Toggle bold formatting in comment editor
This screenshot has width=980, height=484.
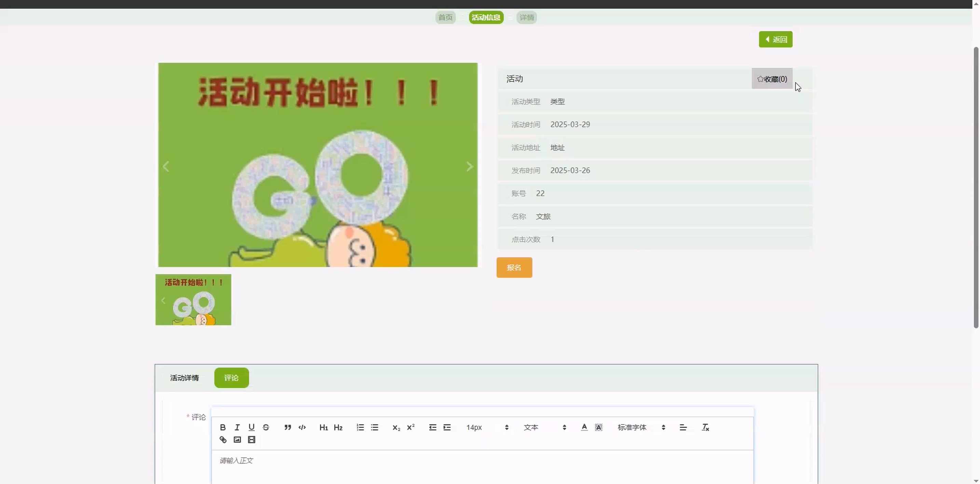pos(223,427)
